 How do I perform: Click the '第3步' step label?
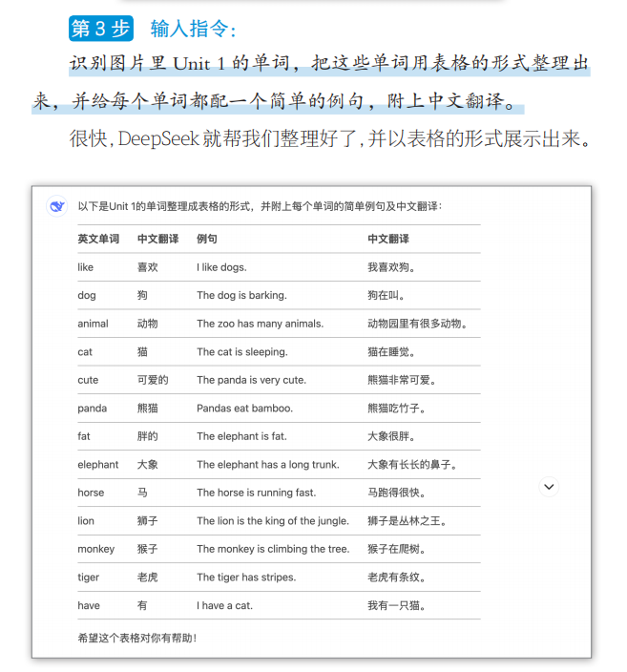pyautogui.click(x=101, y=29)
